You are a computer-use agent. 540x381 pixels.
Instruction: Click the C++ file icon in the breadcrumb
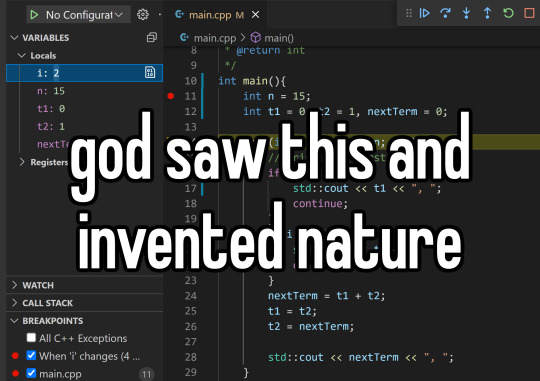[x=185, y=37]
